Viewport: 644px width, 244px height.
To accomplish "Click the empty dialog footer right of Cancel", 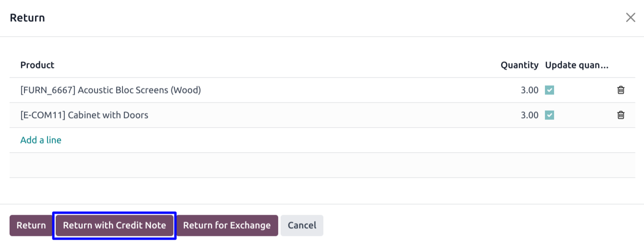I will pos(481,225).
